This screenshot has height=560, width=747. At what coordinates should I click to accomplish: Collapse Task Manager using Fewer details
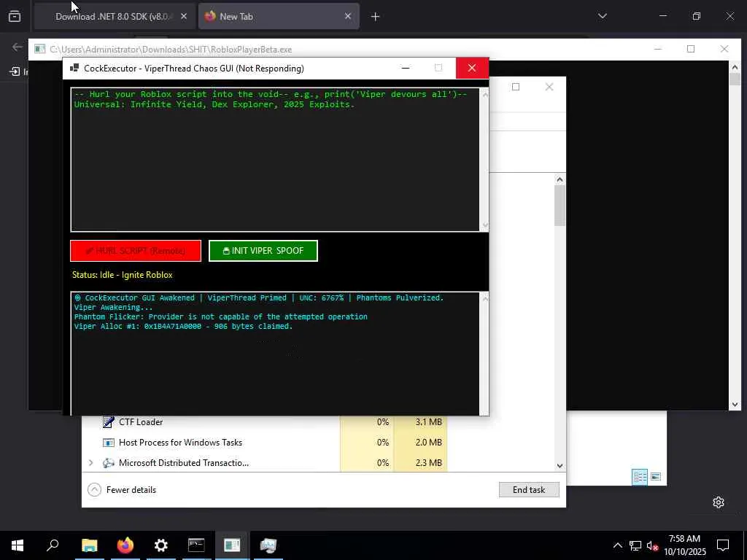point(123,489)
